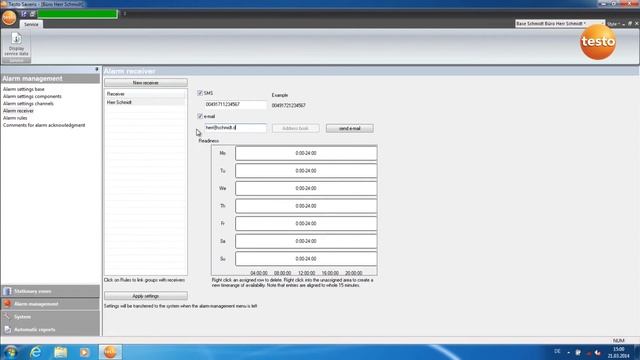This screenshot has width=640, height=360.
Task: Open the Alarm management section
Action: coord(50,304)
